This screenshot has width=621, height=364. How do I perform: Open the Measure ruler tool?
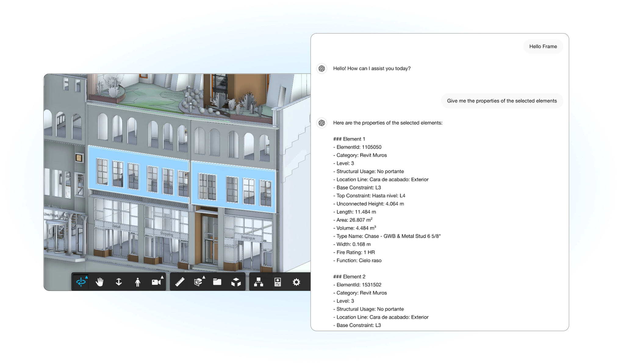tap(180, 282)
